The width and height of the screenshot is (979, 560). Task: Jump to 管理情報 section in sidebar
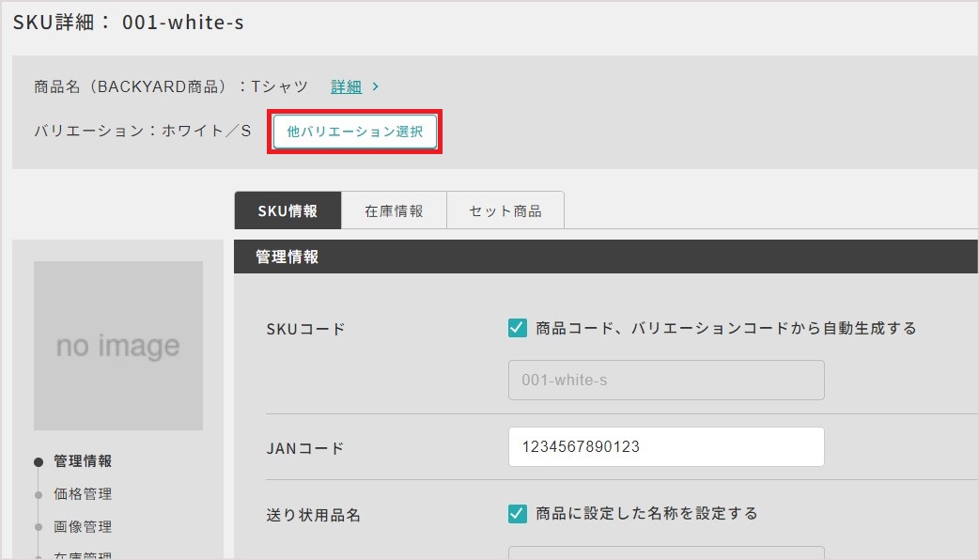click(83, 461)
